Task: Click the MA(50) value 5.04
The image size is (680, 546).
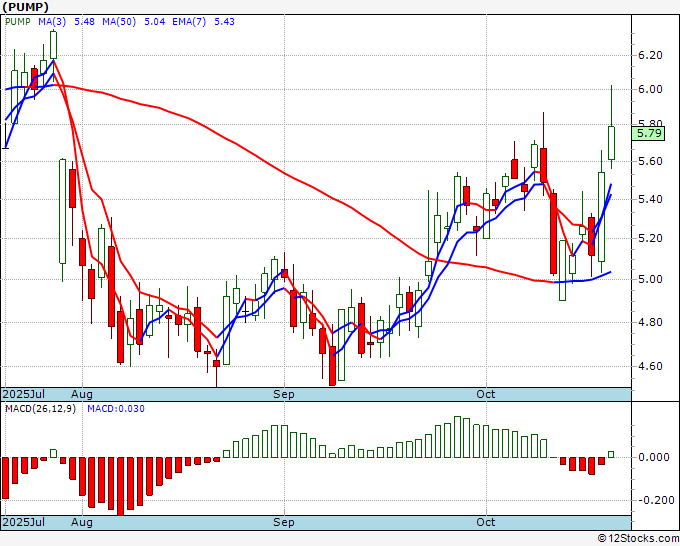Action: pyautogui.click(x=154, y=22)
